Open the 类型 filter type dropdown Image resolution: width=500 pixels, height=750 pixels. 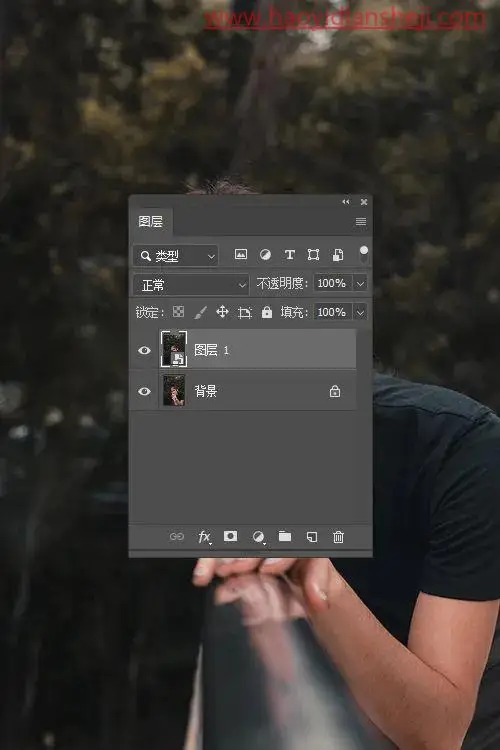[x=176, y=256]
